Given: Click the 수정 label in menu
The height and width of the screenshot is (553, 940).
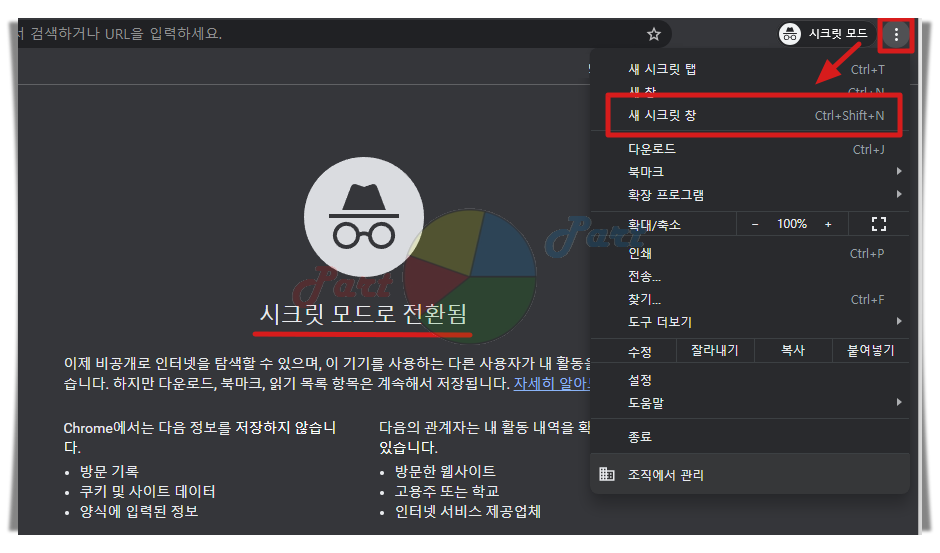Looking at the screenshot, I should pyautogui.click(x=640, y=351).
